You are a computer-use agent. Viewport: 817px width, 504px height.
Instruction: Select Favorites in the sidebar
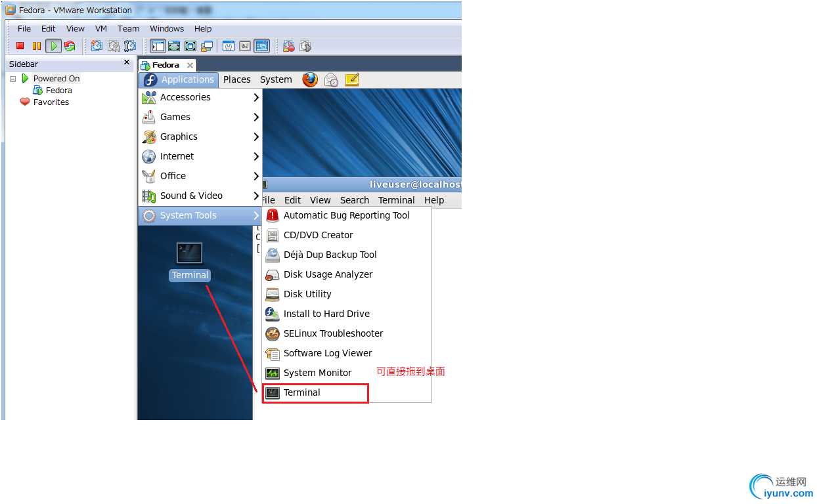pos(51,102)
